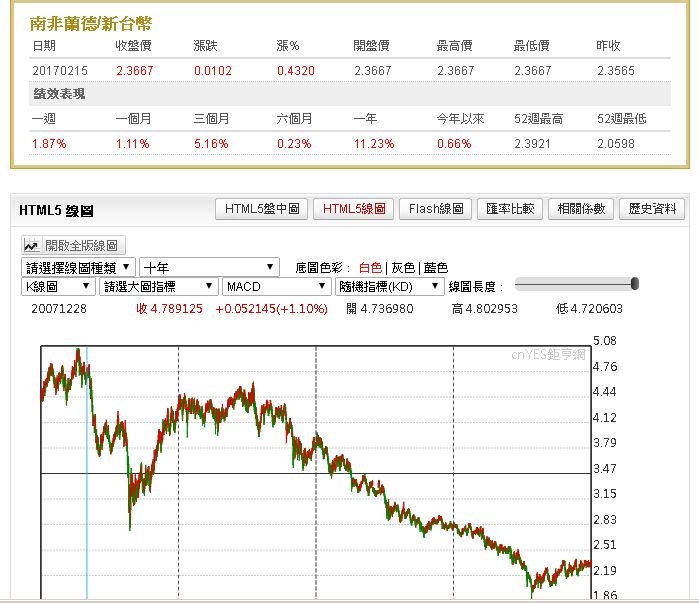The height and width of the screenshot is (603, 699).
Task: Open the K線圖 chart type dropdown
Action: [58, 286]
